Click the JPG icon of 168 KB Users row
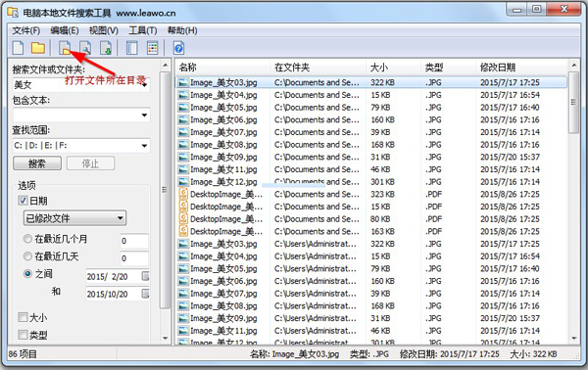The height and width of the screenshot is (370, 588). point(183,306)
